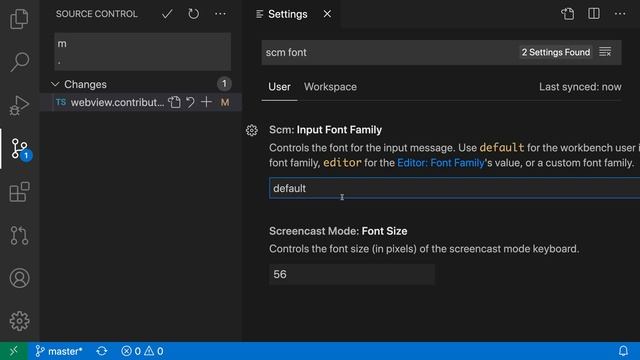Image resolution: width=640 pixels, height=360 pixels.
Task: Discard changes for webview.contribut file
Action: pyautogui.click(x=190, y=102)
